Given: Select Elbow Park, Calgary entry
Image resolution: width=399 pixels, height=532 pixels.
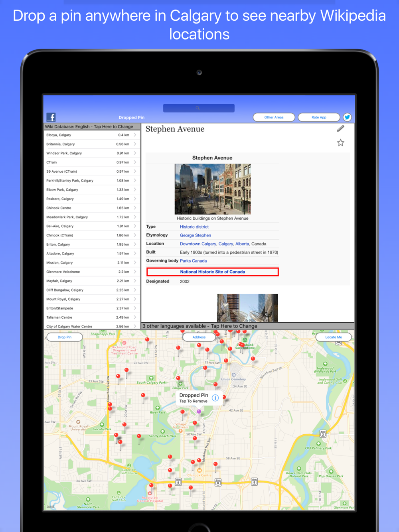Looking at the screenshot, I should [x=92, y=190].
